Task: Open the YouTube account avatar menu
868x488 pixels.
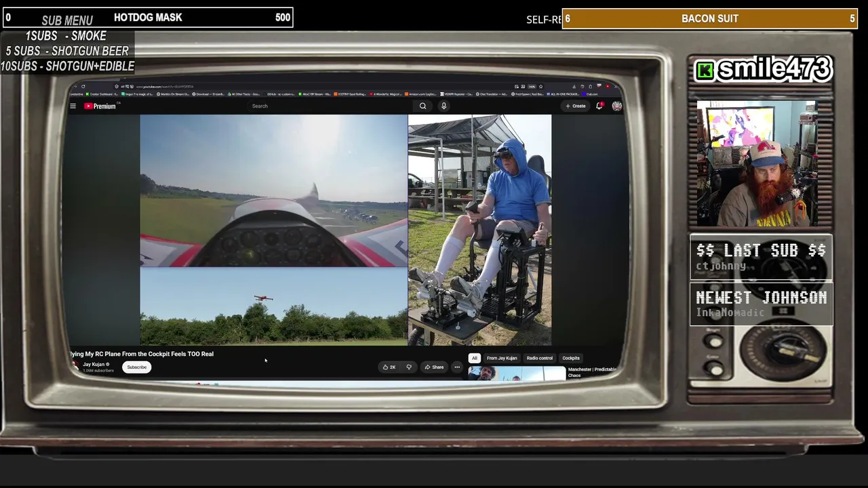Action: tap(616, 106)
